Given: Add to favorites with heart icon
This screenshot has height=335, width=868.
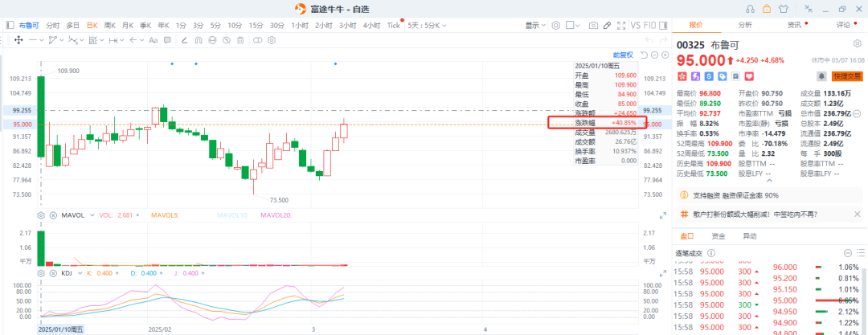Looking at the screenshot, I should pyautogui.click(x=750, y=76).
